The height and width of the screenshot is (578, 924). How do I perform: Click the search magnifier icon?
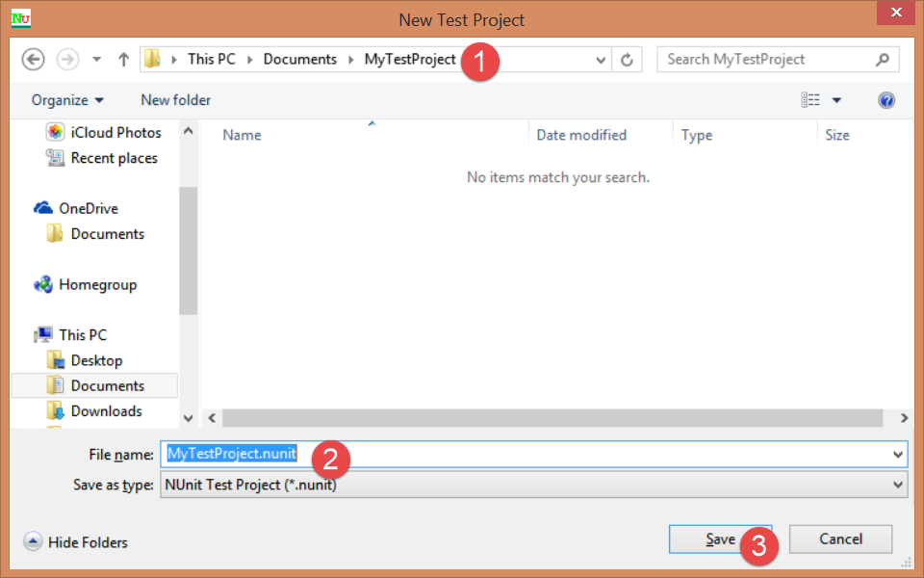883,59
